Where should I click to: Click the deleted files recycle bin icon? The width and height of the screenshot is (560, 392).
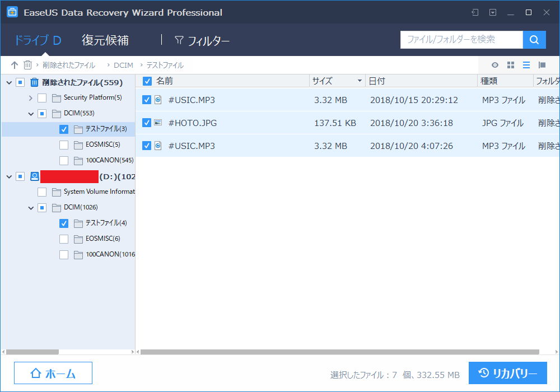(34, 82)
